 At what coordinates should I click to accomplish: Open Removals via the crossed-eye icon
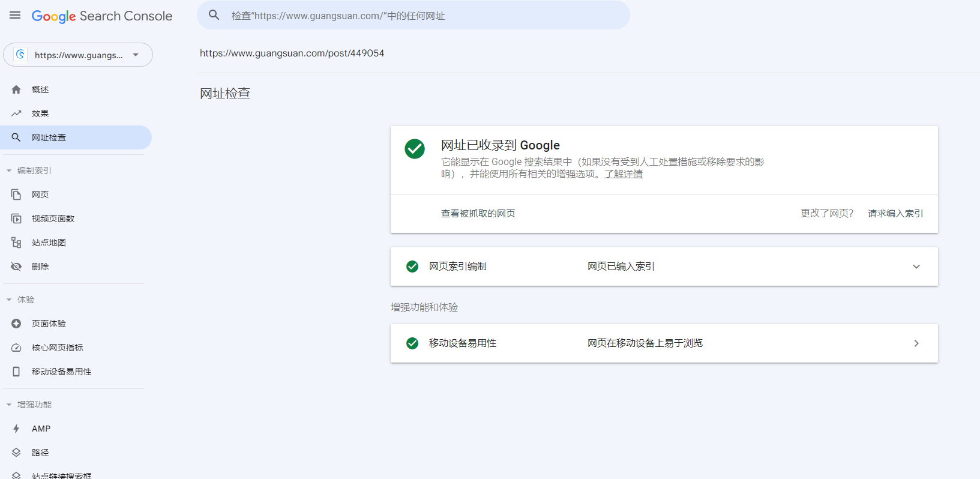tap(16, 267)
